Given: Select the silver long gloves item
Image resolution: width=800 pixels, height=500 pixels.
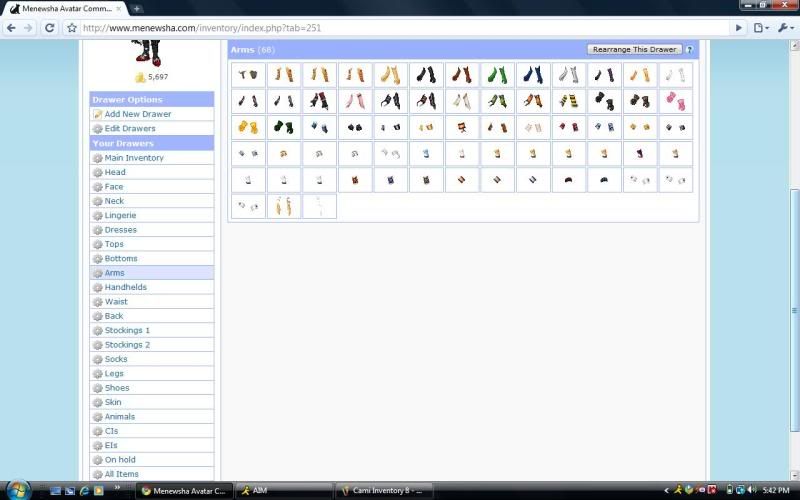Looking at the screenshot, I should tap(569, 75).
